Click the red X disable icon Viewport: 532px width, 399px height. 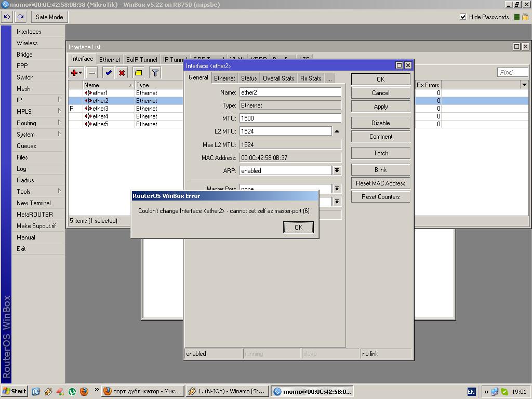pyautogui.click(x=122, y=73)
